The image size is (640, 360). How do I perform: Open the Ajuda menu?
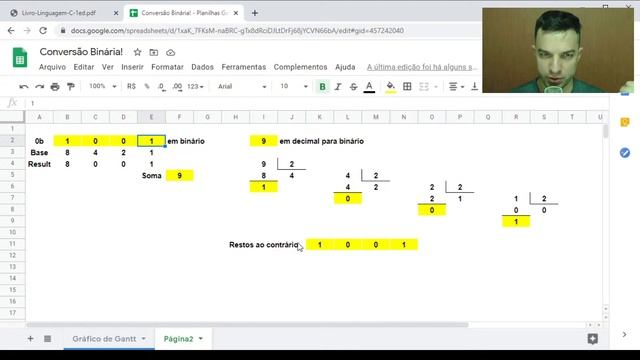(x=345, y=67)
